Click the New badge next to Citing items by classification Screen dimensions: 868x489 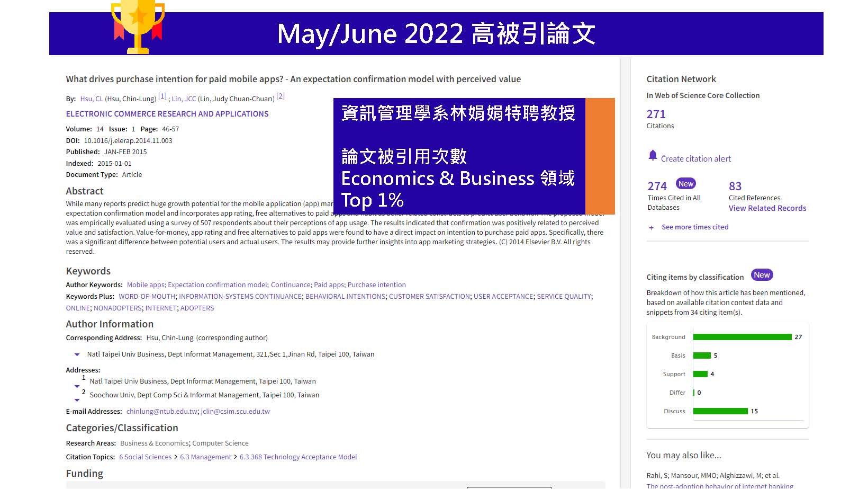tap(762, 275)
